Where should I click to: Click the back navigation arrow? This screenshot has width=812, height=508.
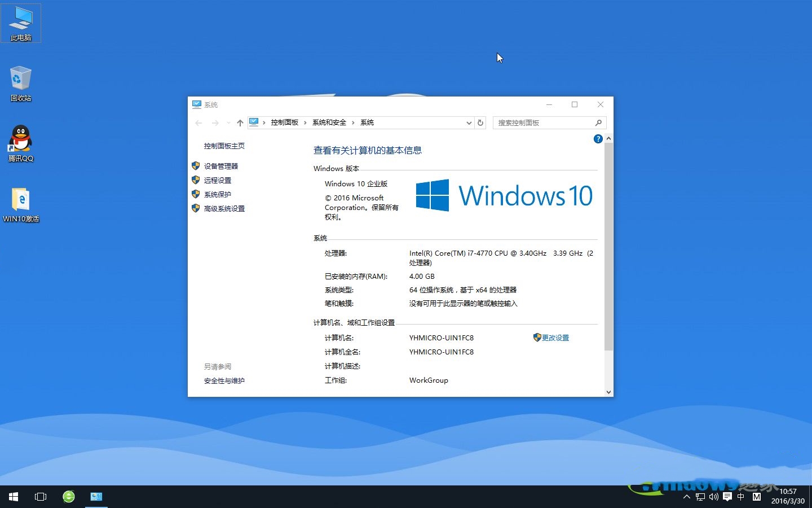pyautogui.click(x=198, y=122)
